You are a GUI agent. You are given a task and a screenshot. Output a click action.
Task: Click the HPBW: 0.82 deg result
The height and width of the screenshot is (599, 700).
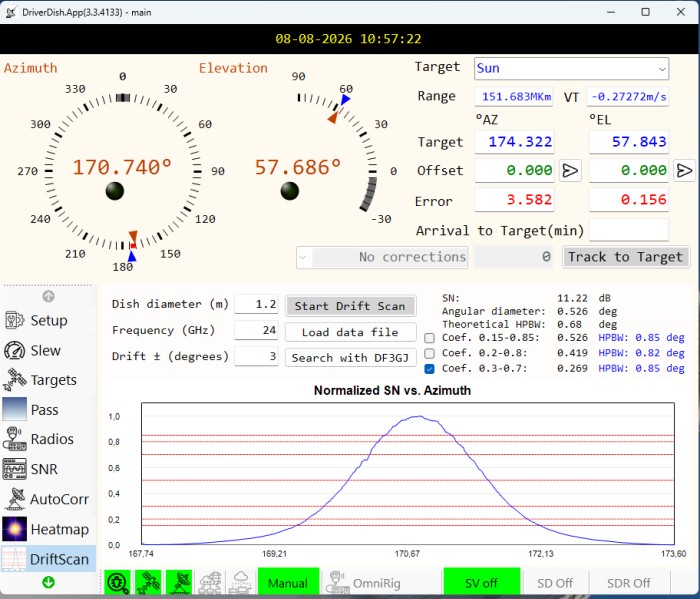(641, 353)
